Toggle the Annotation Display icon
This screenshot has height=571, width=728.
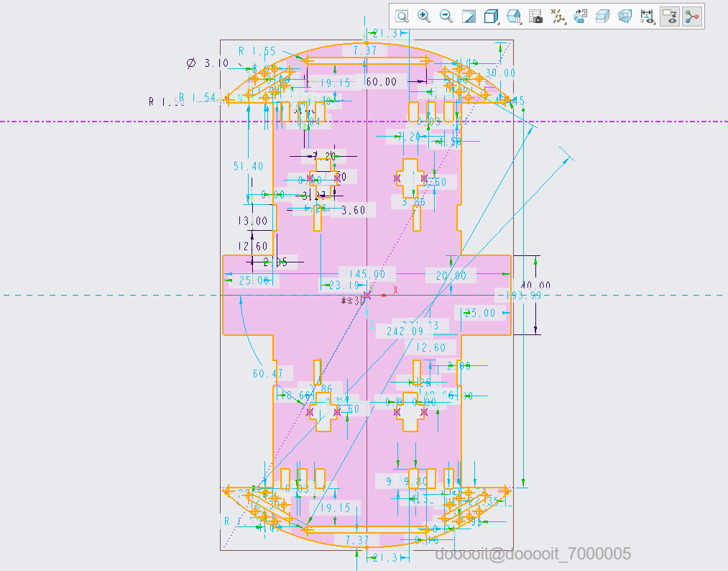[x=670, y=17]
